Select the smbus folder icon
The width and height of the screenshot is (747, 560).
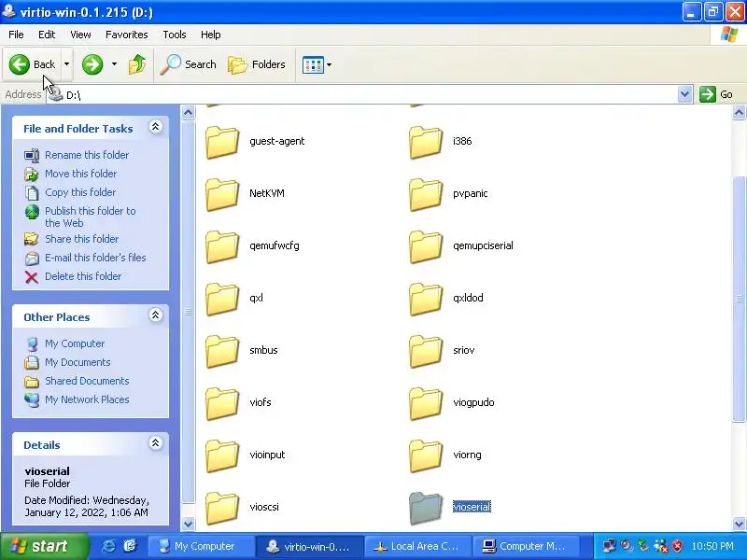coord(222,351)
